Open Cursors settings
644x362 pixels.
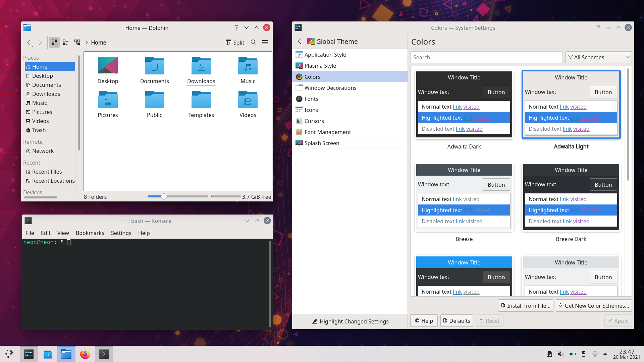[350, 121]
